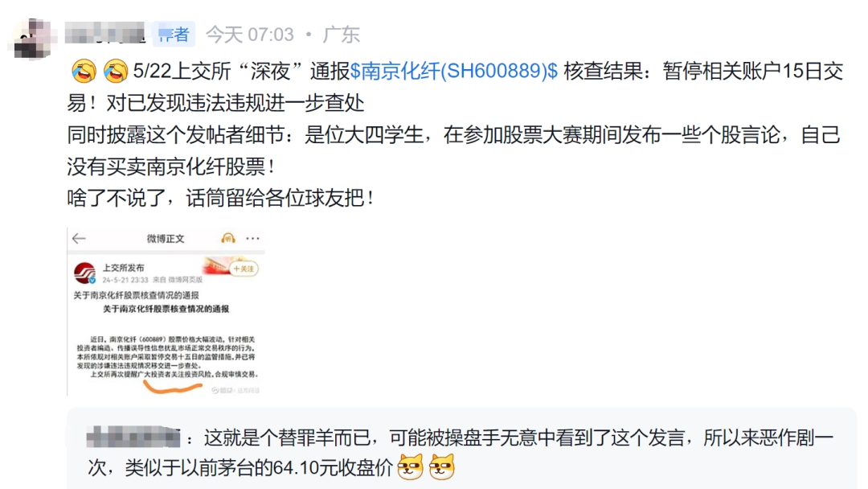The width and height of the screenshot is (868, 489).
Task: Click the post author's blurred avatar
Action: (33, 39)
